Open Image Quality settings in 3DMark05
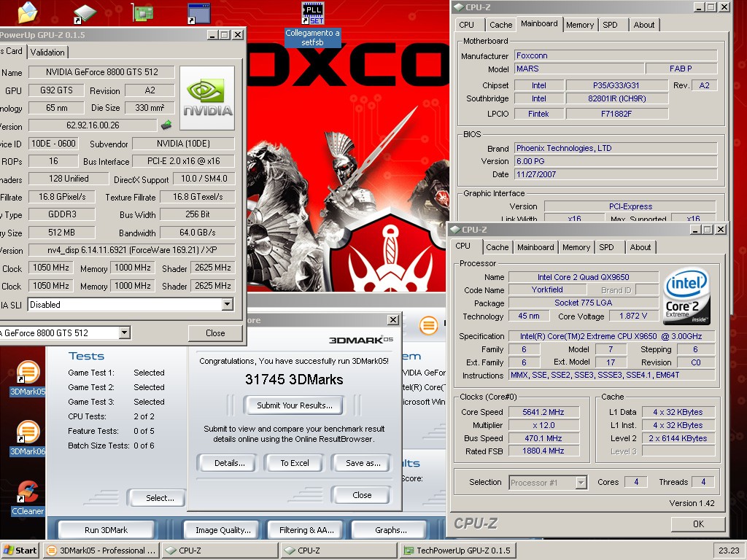This screenshot has width=747, height=560. pos(223,530)
